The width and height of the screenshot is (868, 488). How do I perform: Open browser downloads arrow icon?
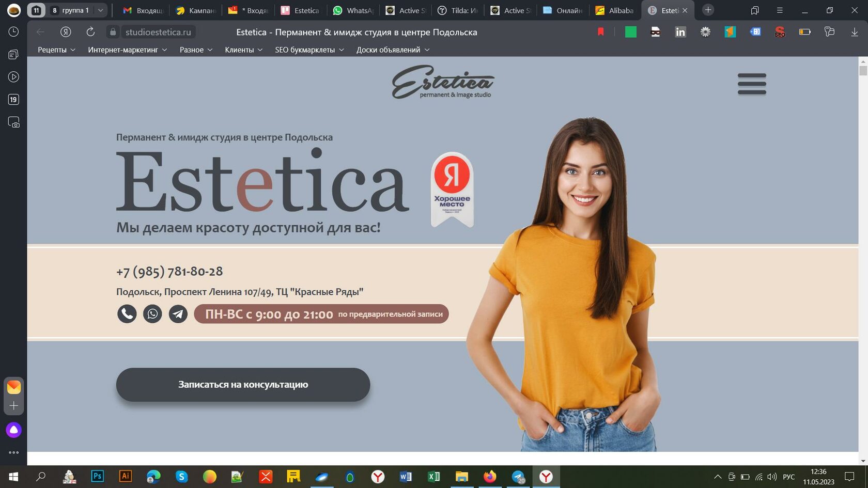[854, 32]
